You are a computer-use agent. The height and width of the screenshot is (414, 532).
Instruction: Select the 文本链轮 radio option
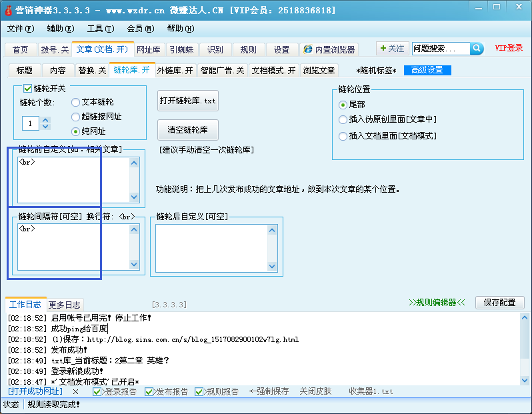(75, 102)
